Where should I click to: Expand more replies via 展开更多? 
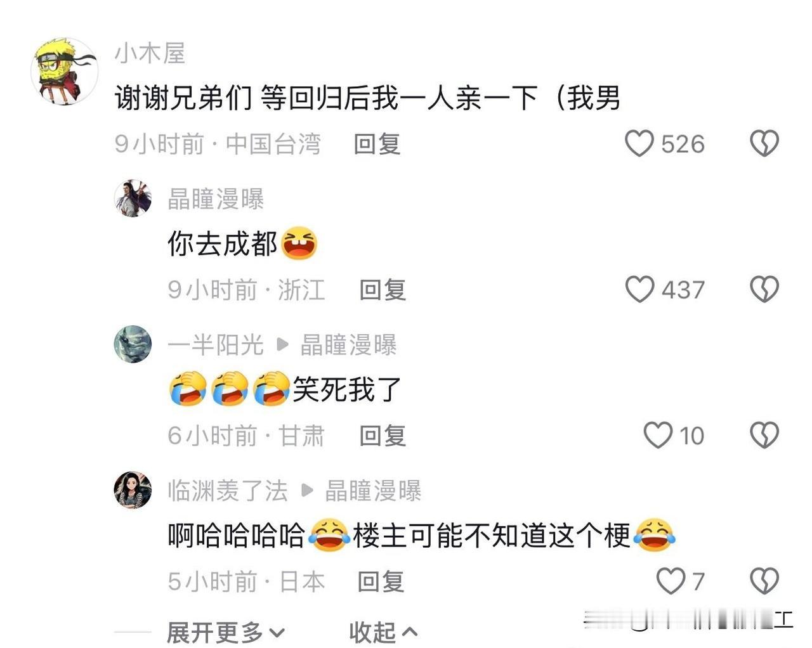[226, 632]
